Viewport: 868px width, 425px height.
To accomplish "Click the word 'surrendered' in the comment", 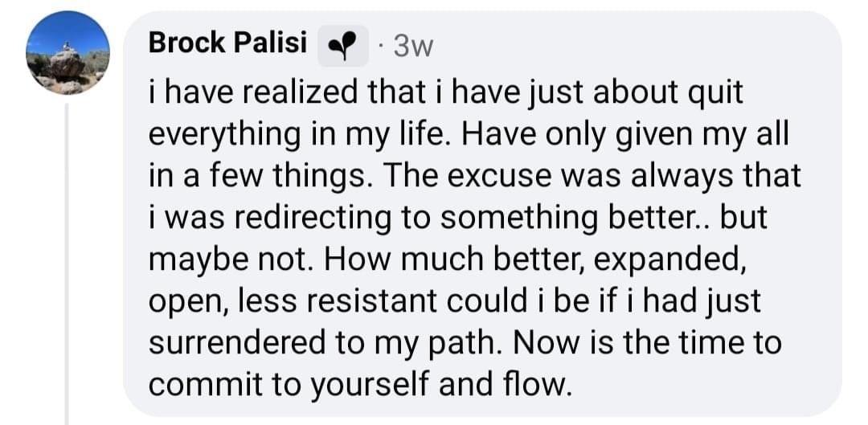I will (233, 344).
